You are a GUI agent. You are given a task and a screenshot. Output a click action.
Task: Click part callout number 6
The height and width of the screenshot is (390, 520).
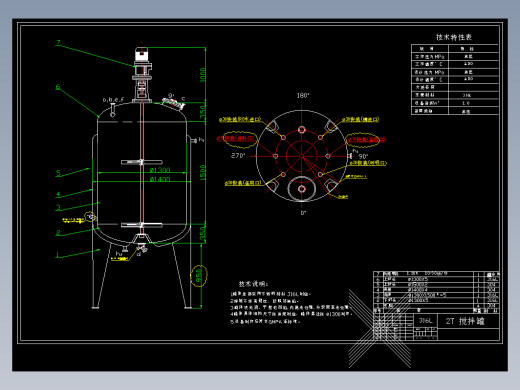click(58, 87)
